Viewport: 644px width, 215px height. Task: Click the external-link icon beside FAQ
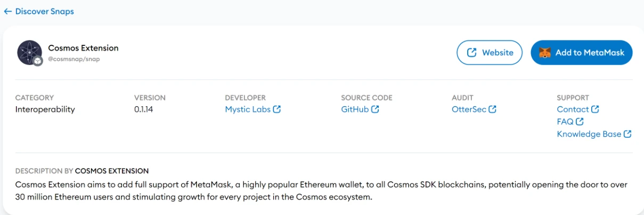[580, 122]
